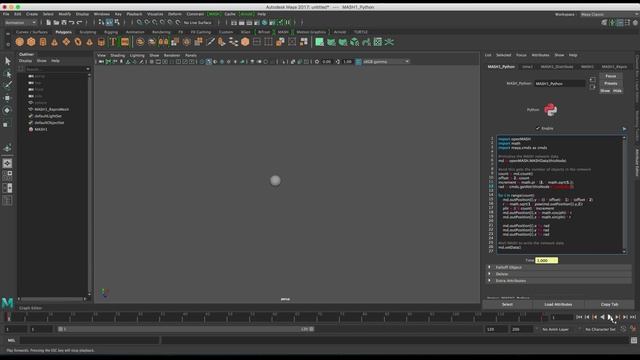Open the MASH1_Distribute tab in Attribute Editor
The width and height of the screenshot is (640, 360).
(x=557, y=67)
